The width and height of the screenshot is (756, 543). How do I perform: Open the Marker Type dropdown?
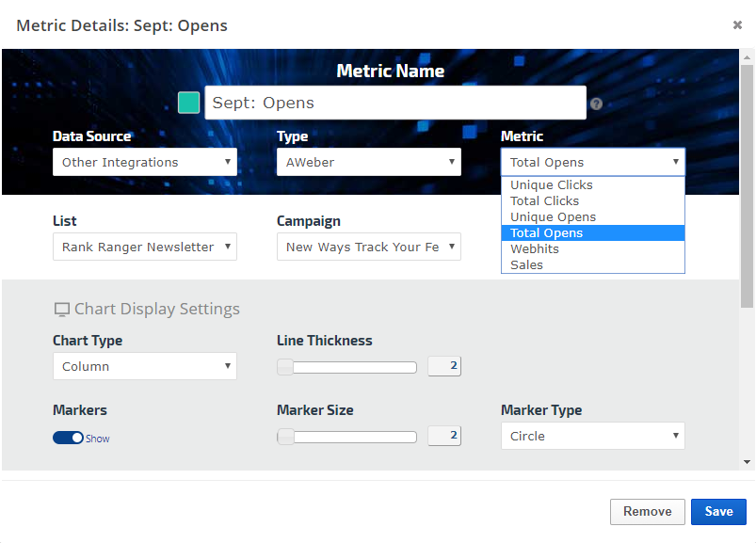point(592,436)
